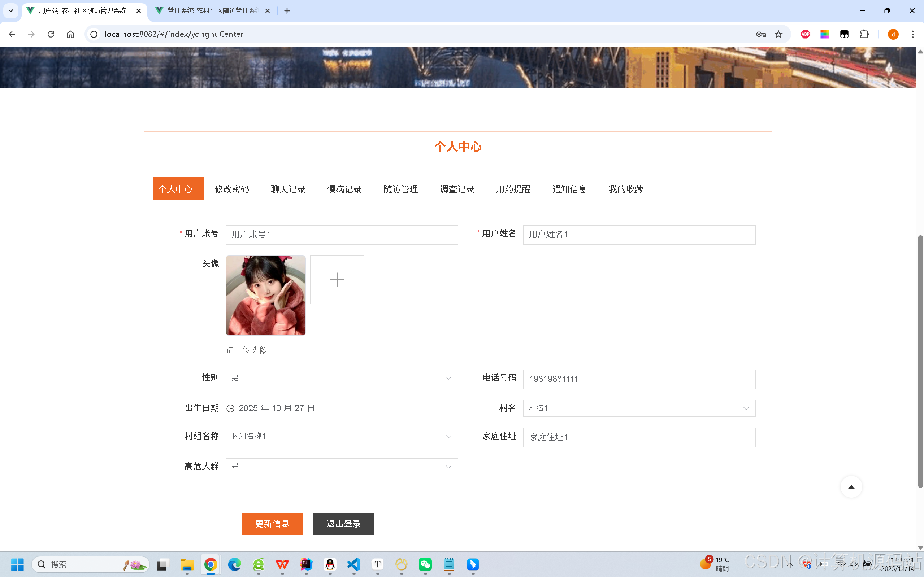Open the 修改密码 tab
Image resolution: width=924 pixels, height=577 pixels.
pos(232,189)
